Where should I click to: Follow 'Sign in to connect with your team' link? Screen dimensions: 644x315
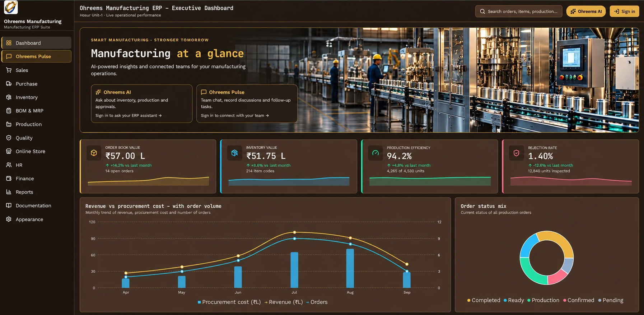235,116
